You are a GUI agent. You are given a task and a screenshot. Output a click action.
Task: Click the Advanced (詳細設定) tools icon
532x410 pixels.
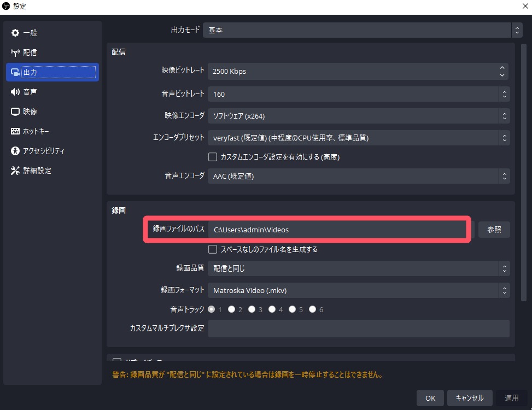(15, 171)
